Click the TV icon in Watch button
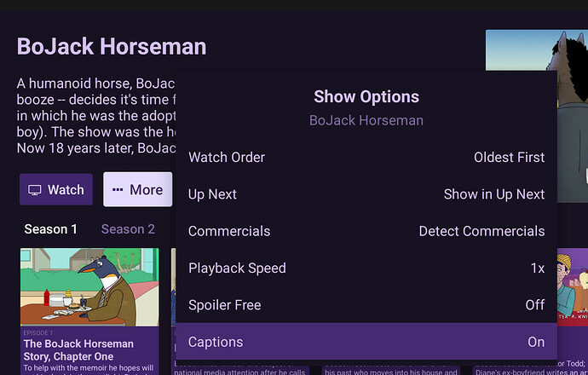 pos(35,190)
